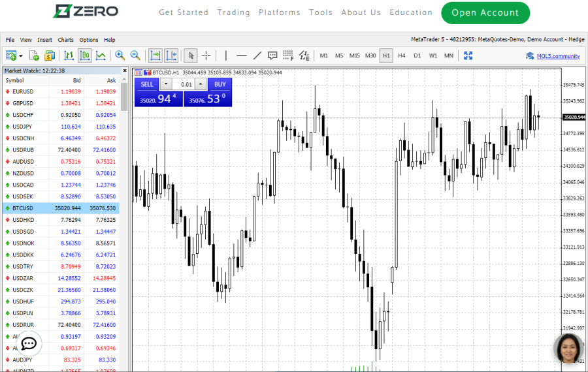Increase trade volume with up arrow

pos(201,84)
